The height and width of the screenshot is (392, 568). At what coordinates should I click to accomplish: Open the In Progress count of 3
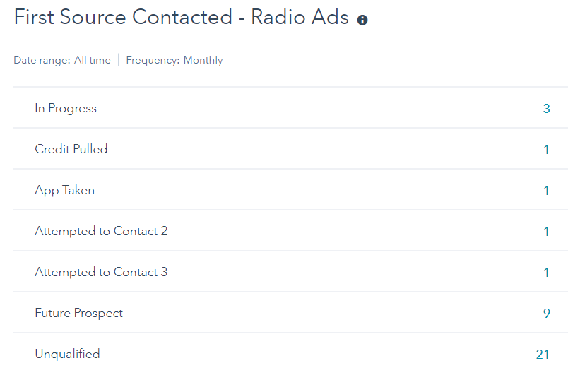point(546,109)
